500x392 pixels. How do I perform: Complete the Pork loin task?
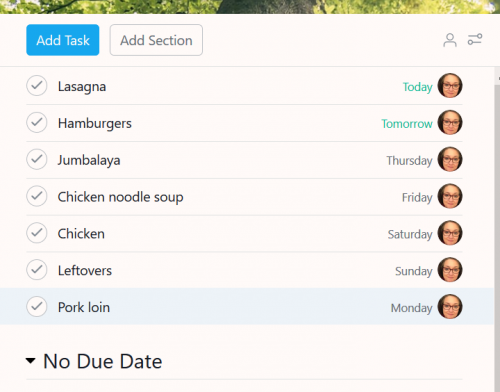point(37,307)
